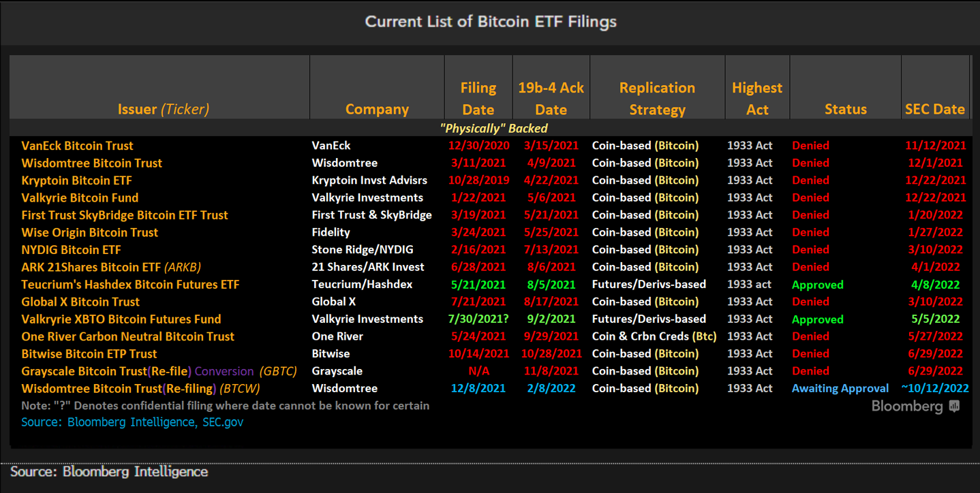Click the 3/15/2021 ack date
Screen dimensions: 980x493
click(551, 146)
